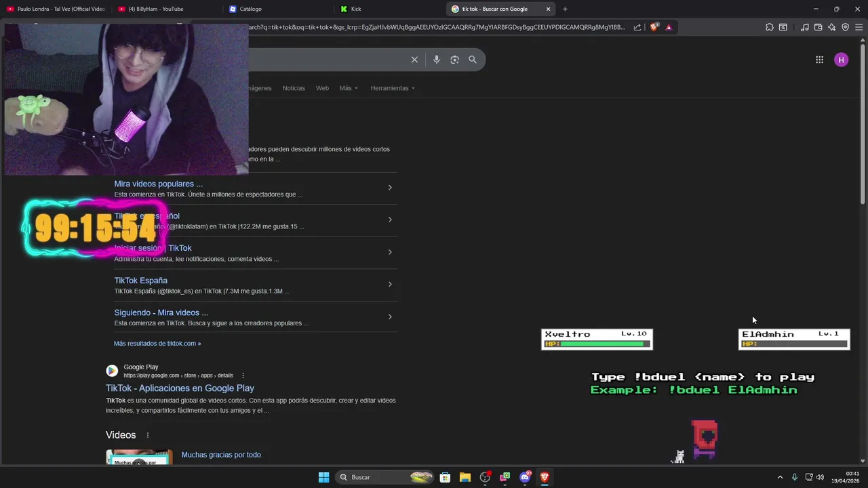868x488 pixels.
Task: Open Windows Start menu
Action: coord(324,477)
